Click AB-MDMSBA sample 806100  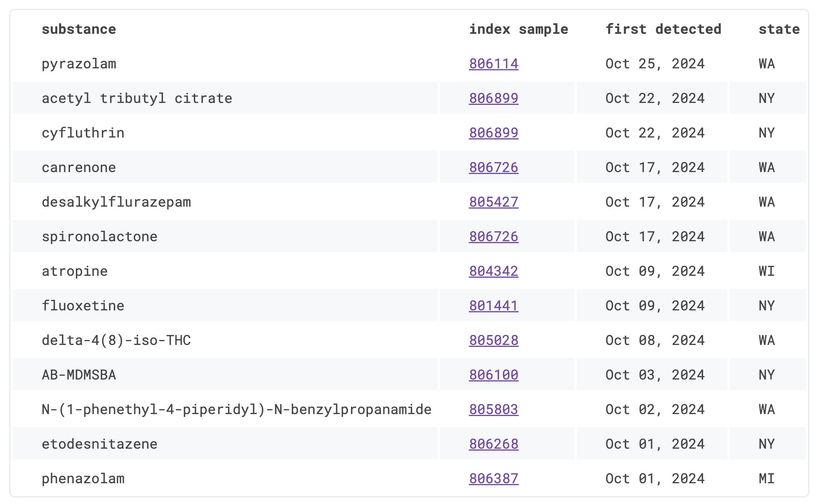tap(493, 375)
